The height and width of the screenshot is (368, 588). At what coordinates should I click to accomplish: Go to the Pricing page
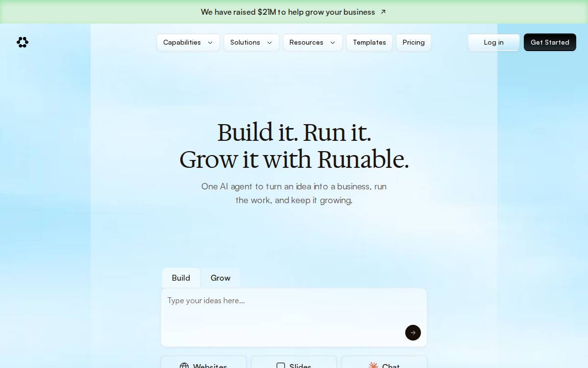[x=414, y=42]
